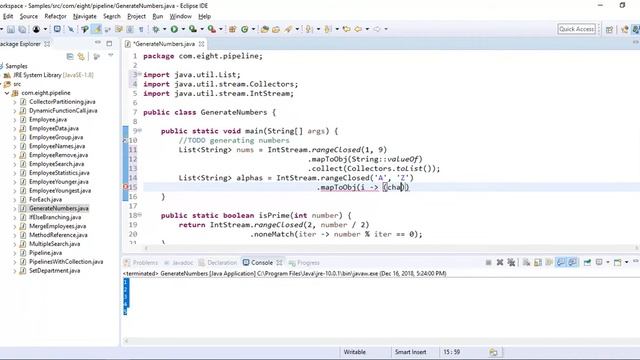
Task: Toggle Pin Console icon
Action: [x=587, y=262]
